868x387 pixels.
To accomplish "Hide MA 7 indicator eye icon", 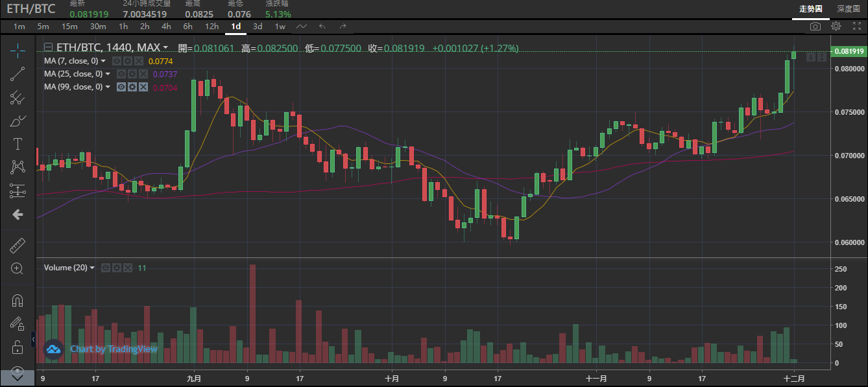I will (x=117, y=61).
